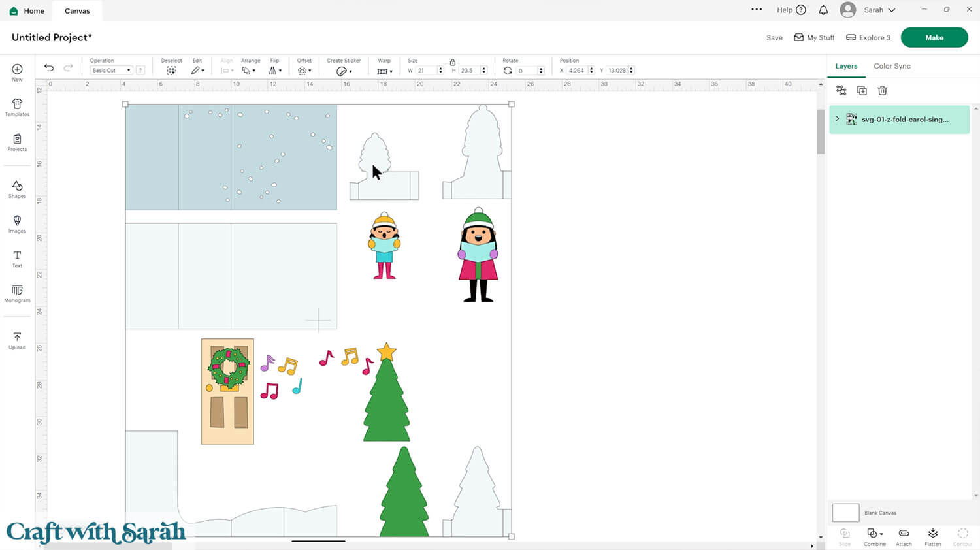Open the Combine dropdown menu
The width and height of the screenshot is (980, 550).
coord(875,536)
